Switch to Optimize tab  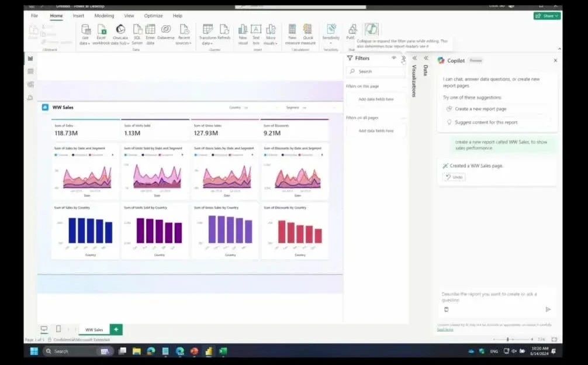point(153,16)
